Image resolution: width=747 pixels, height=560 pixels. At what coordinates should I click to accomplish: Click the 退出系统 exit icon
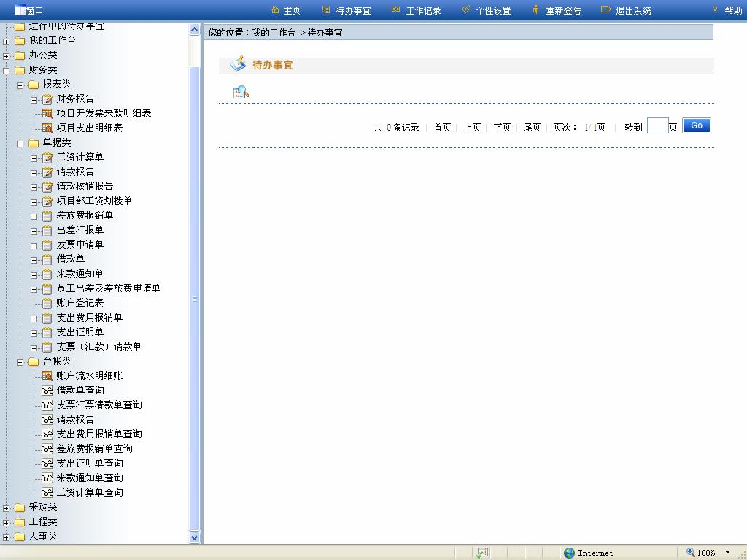click(x=605, y=10)
